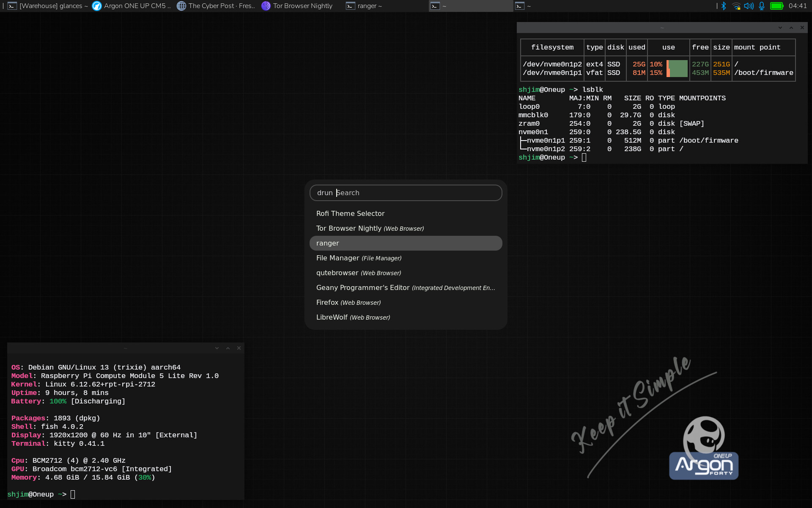Click the Cyber Post globe taskbar icon
Screen dimensions: 812x508
click(x=181, y=6)
